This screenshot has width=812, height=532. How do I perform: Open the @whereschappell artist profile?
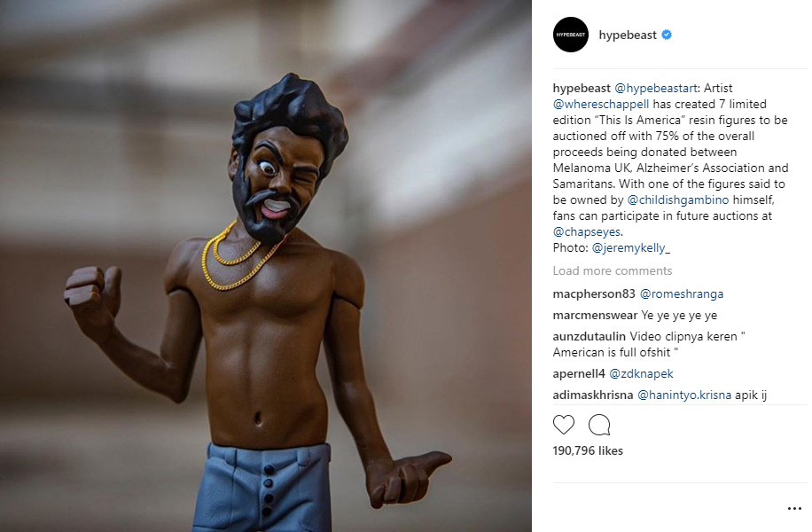pyautogui.click(x=601, y=104)
